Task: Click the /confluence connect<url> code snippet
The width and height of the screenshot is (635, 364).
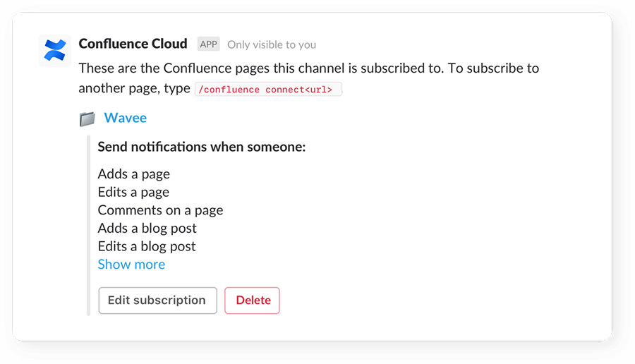Action: 269,89
